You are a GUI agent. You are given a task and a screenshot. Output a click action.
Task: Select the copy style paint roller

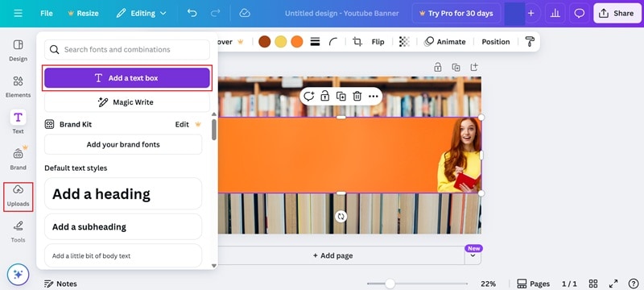pyautogui.click(x=530, y=42)
